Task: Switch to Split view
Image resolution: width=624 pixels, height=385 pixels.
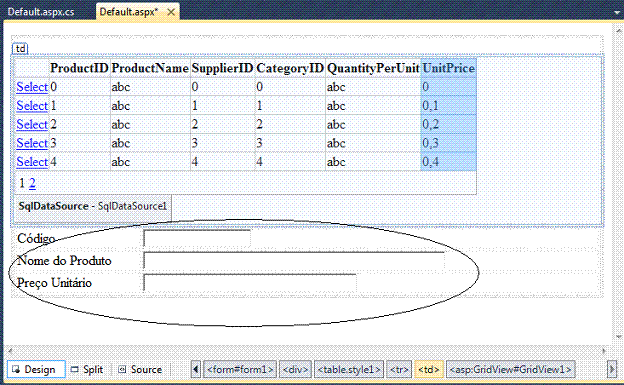Action: tap(87, 369)
